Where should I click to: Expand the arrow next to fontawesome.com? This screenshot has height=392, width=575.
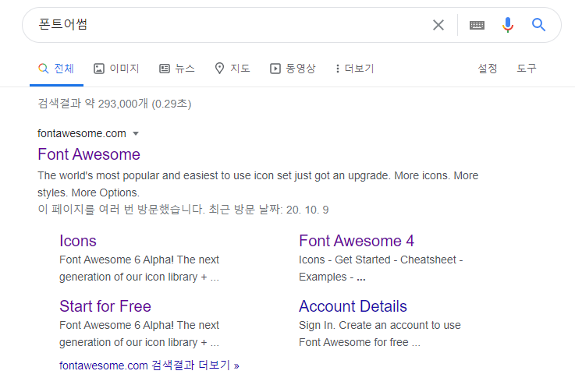[136, 133]
